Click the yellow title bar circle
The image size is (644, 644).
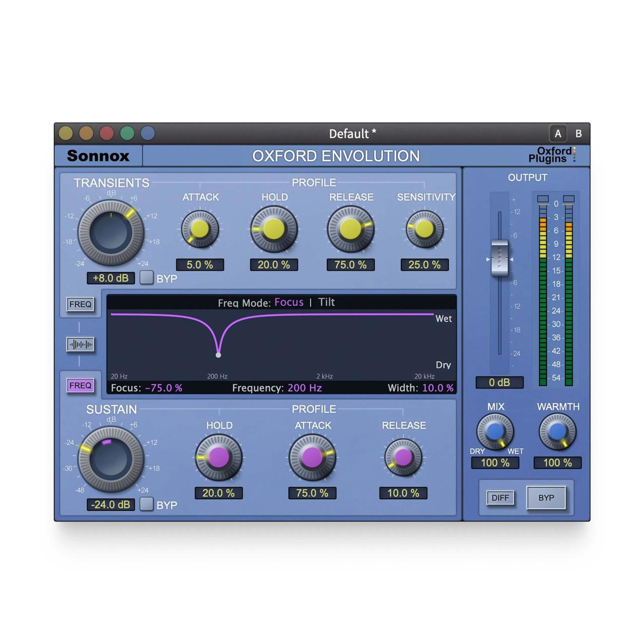point(66,133)
